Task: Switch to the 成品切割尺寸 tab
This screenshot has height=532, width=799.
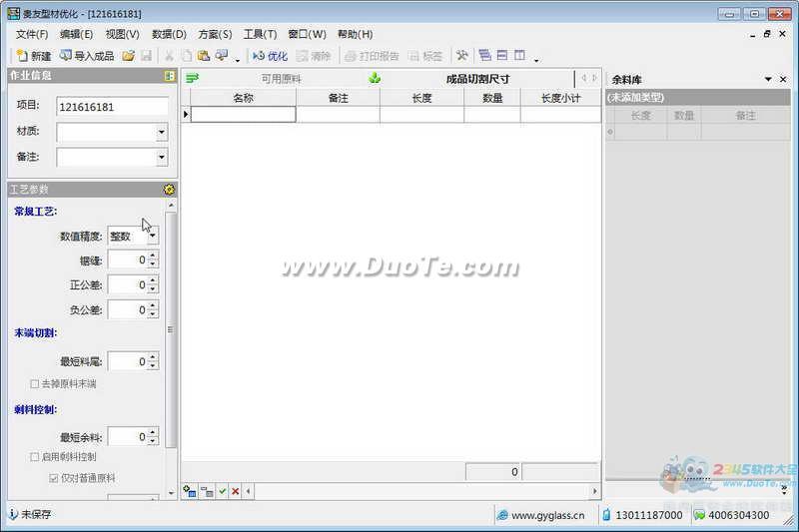Action: 477,79
